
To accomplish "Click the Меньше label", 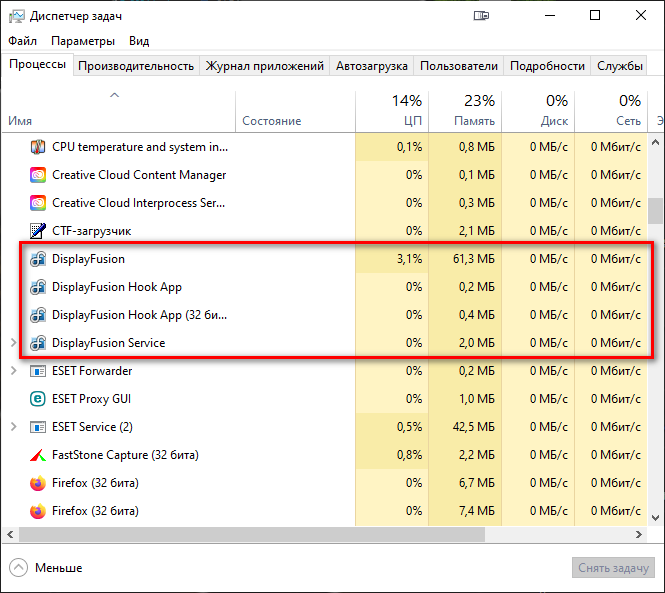I will [59, 568].
